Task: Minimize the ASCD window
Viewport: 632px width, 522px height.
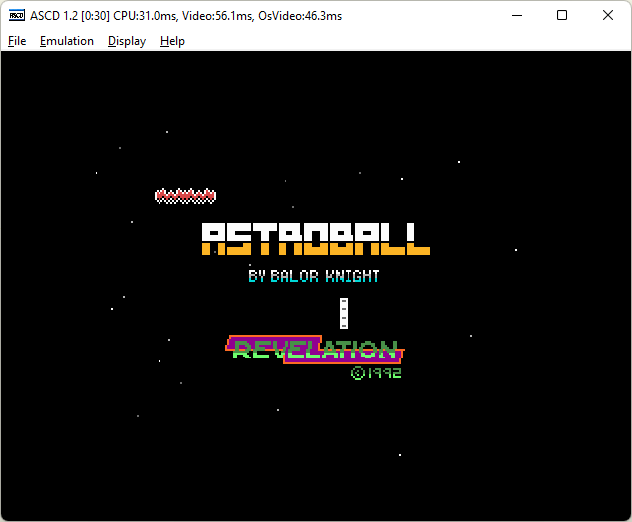Action: tap(517, 16)
